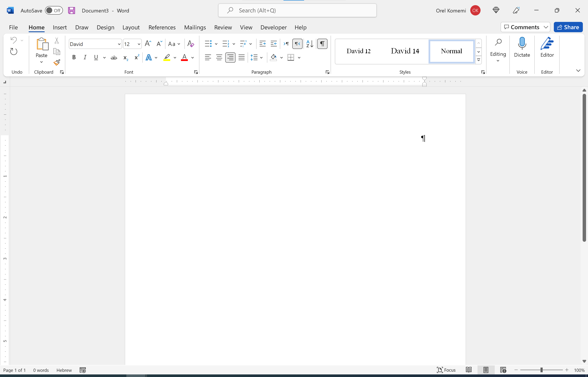
Task: Click the Share button
Action: click(568, 27)
